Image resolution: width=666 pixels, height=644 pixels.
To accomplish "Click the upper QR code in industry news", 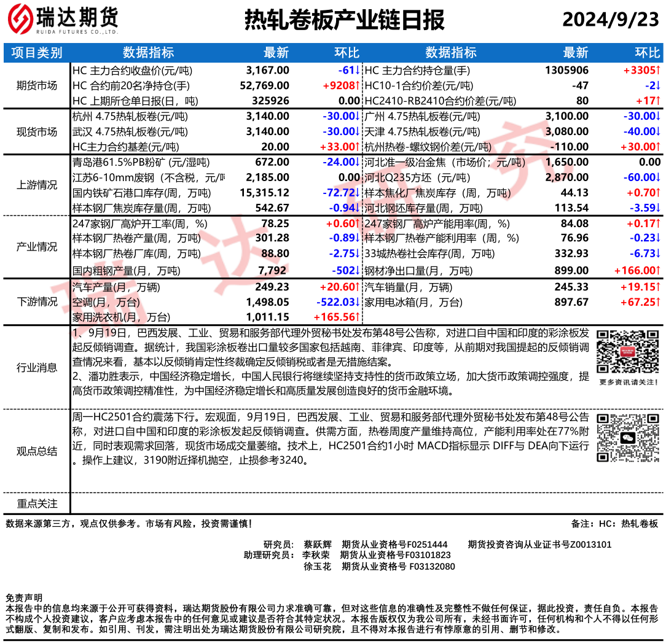I will click(621, 352).
